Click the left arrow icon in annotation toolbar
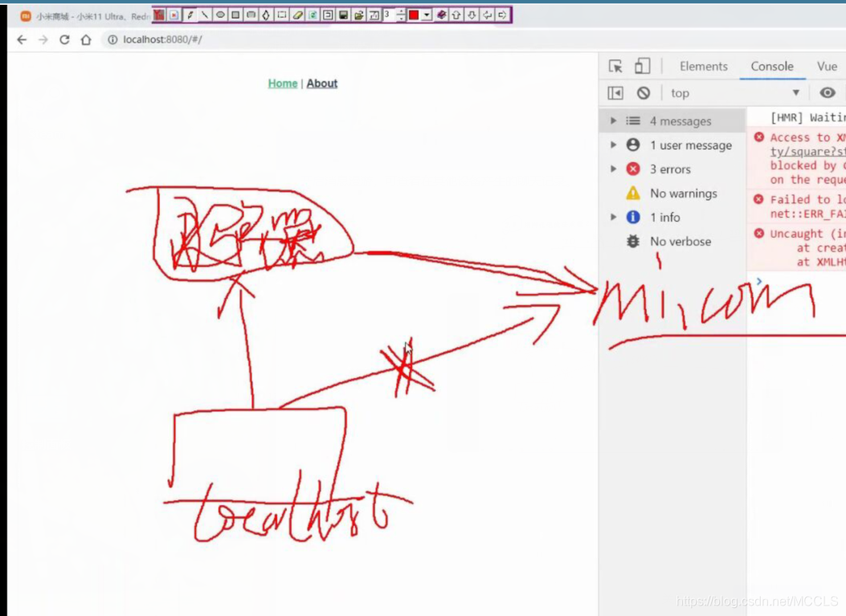 tap(487, 15)
